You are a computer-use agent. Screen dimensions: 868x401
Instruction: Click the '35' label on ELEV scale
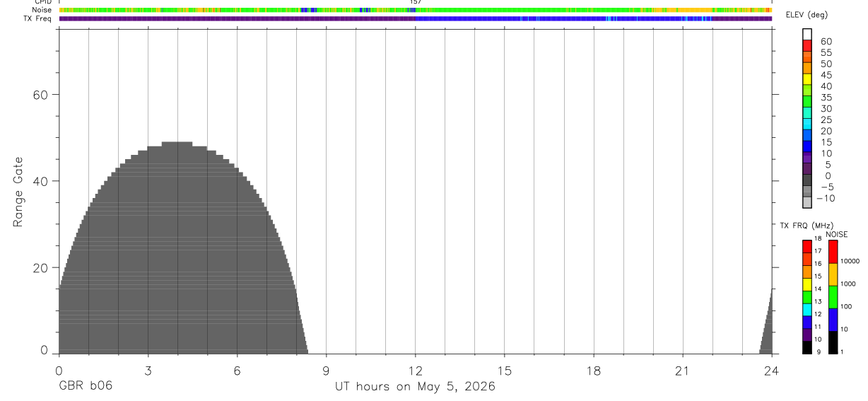826,98
